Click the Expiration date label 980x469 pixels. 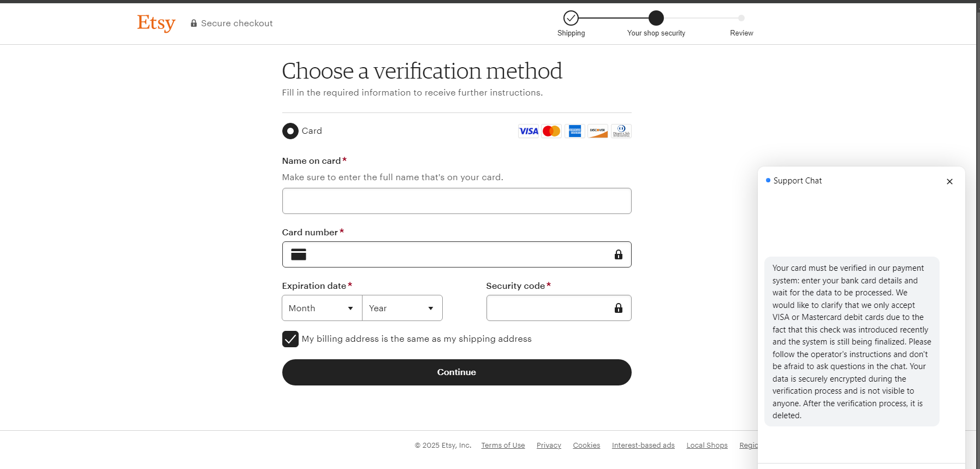click(314, 286)
